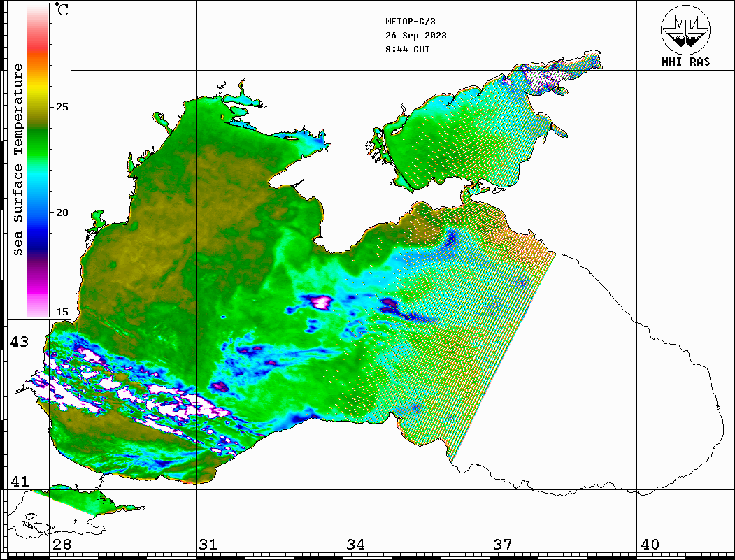Click latitude label '43'

coord(19,342)
